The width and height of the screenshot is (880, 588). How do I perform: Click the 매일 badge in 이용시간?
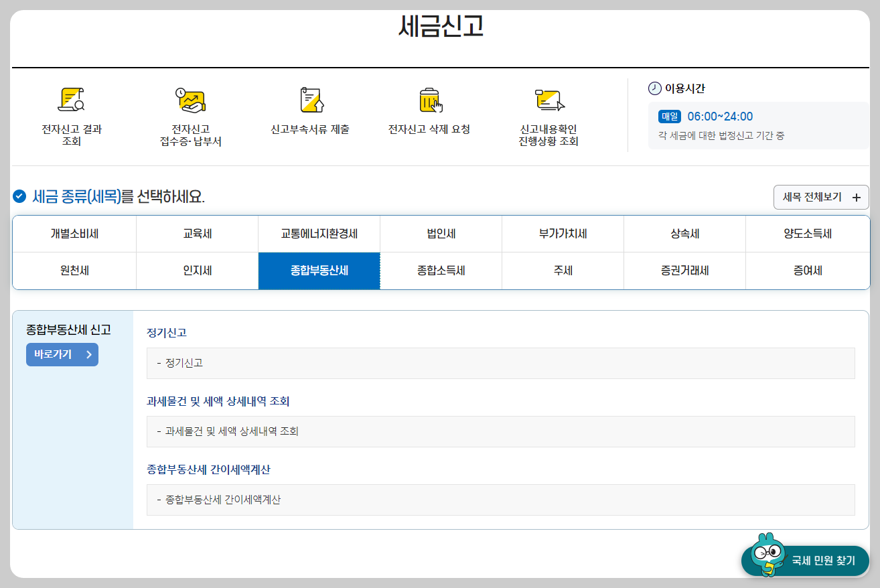click(x=670, y=117)
